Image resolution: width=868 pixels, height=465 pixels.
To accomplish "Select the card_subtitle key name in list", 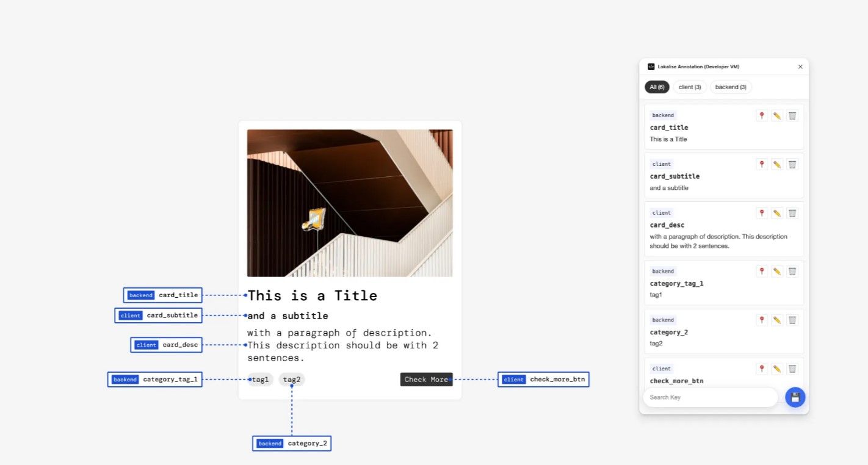I will click(x=675, y=176).
